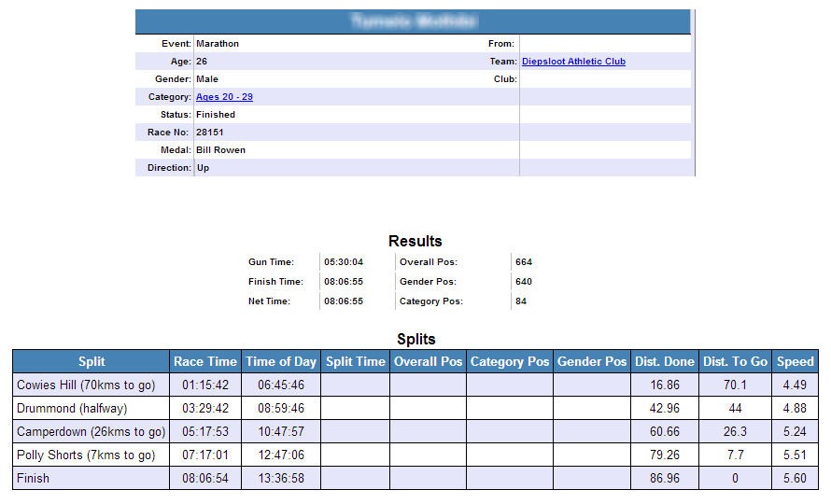The image size is (831, 504).
Task: Click the Category Pos column header
Action: click(510, 361)
